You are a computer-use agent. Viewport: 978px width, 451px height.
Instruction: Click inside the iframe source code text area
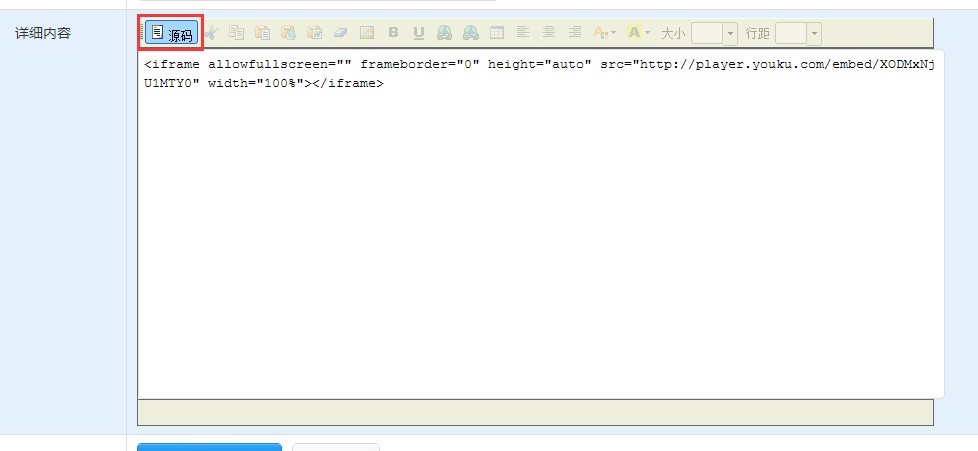tap(541, 225)
